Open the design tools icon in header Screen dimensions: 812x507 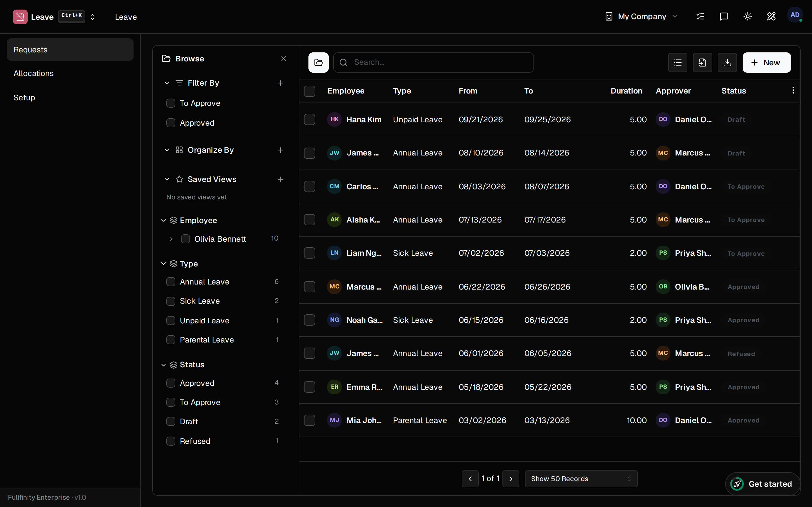[x=771, y=16]
